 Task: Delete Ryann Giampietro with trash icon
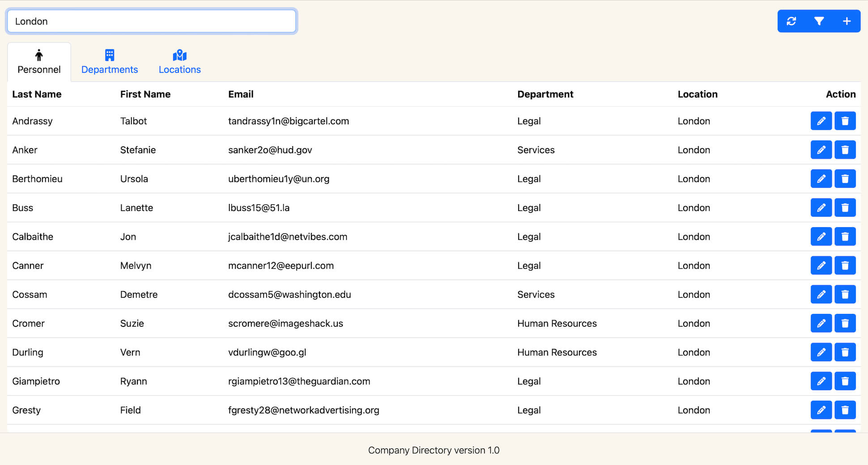(x=845, y=381)
